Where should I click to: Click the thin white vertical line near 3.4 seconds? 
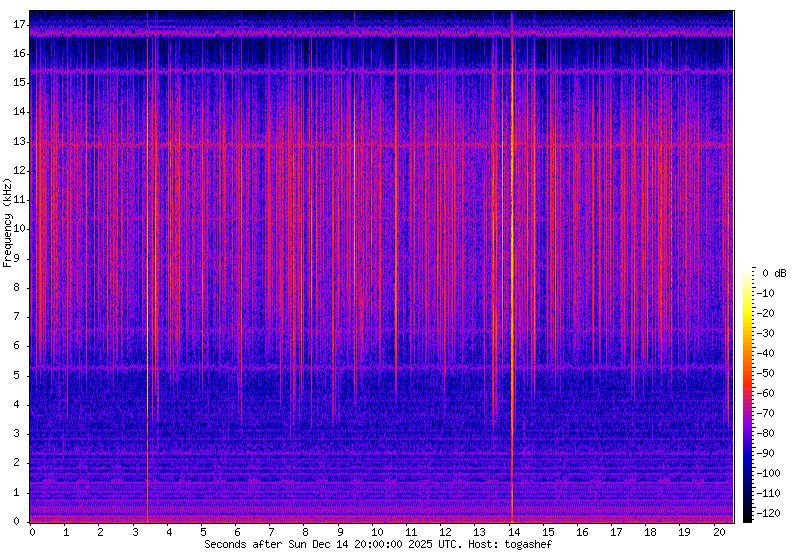[148, 300]
